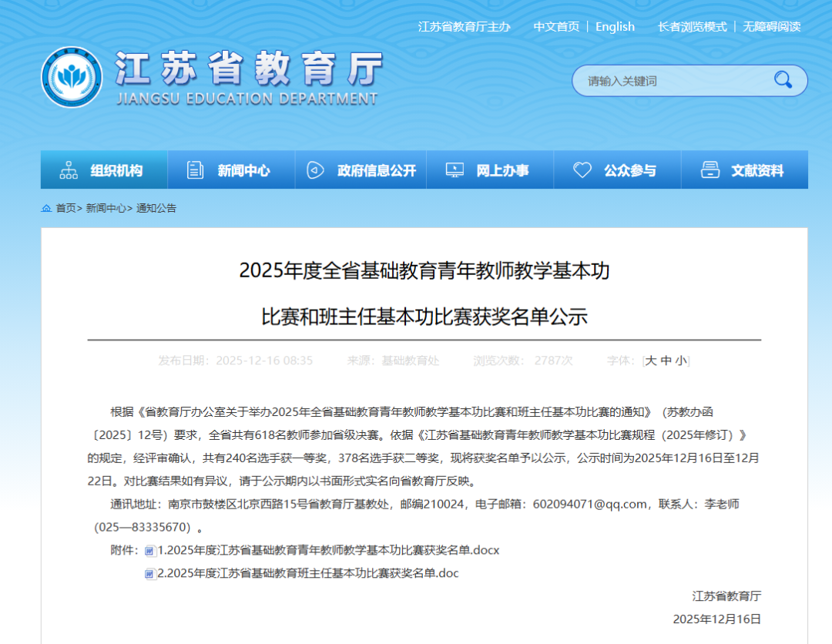Image resolution: width=832 pixels, height=644 pixels.
Task: Click the first attachment's docx file icon
Action: pyautogui.click(x=150, y=551)
